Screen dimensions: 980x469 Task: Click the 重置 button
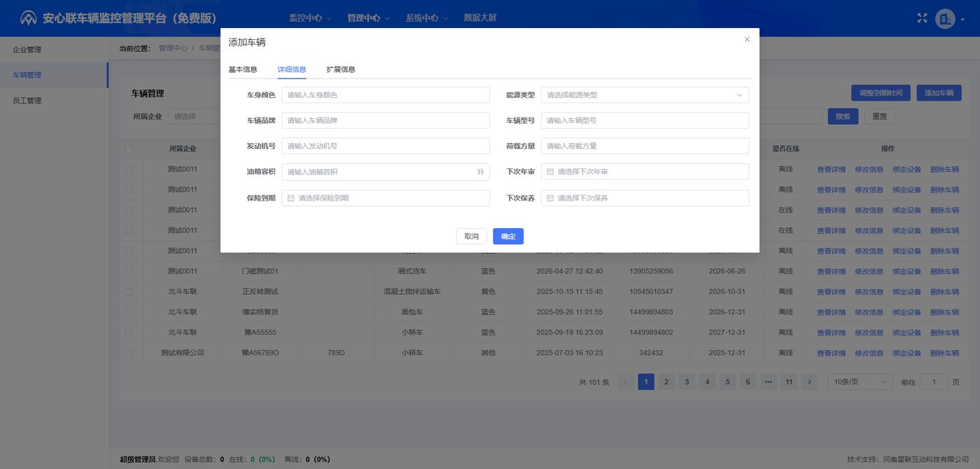point(880,116)
